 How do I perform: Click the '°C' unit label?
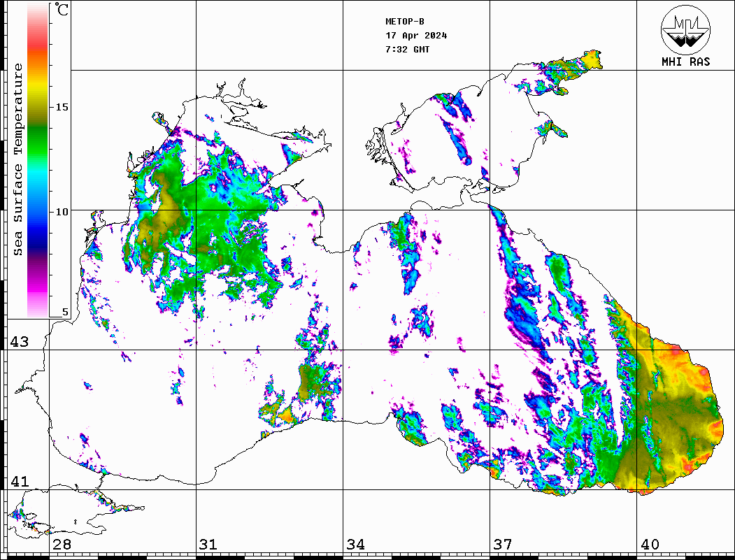(62, 9)
